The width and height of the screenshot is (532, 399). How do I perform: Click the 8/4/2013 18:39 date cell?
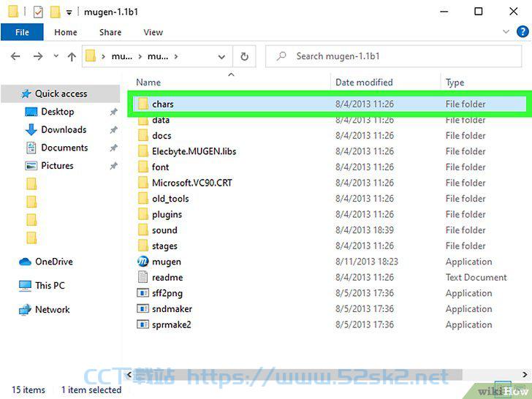pyautogui.click(x=365, y=230)
